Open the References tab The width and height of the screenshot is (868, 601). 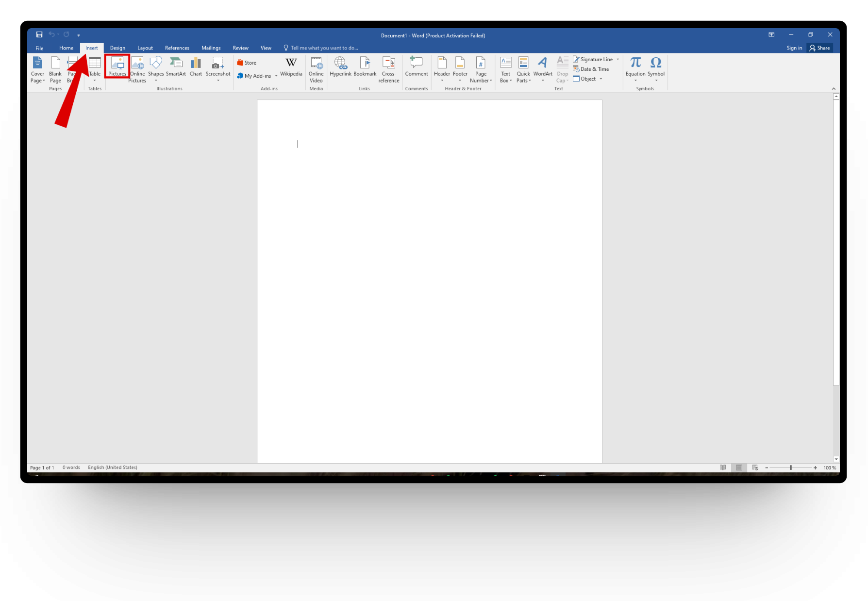[177, 48]
